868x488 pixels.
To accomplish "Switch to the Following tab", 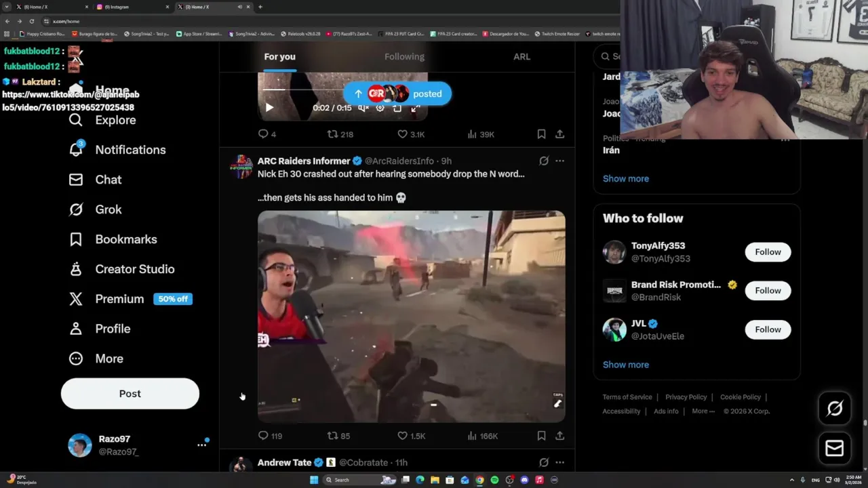I will [x=404, y=56].
